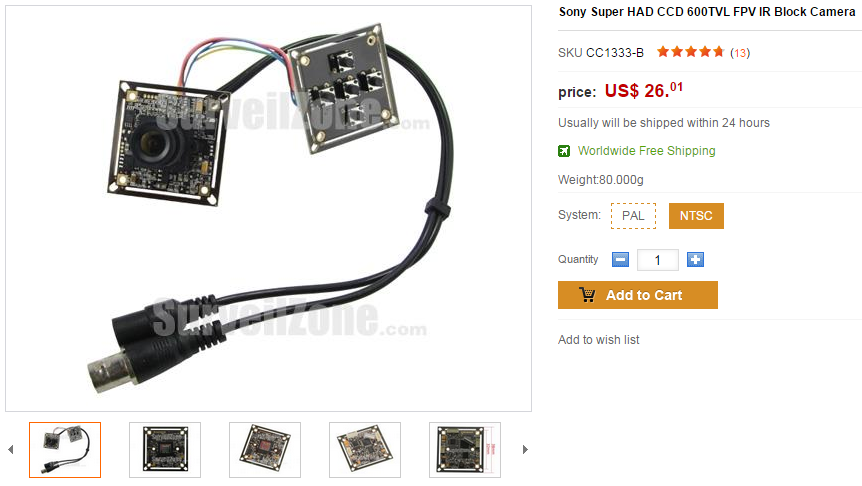Click Add to wish list link
Image resolution: width=862 pixels, height=486 pixels.
pos(599,340)
